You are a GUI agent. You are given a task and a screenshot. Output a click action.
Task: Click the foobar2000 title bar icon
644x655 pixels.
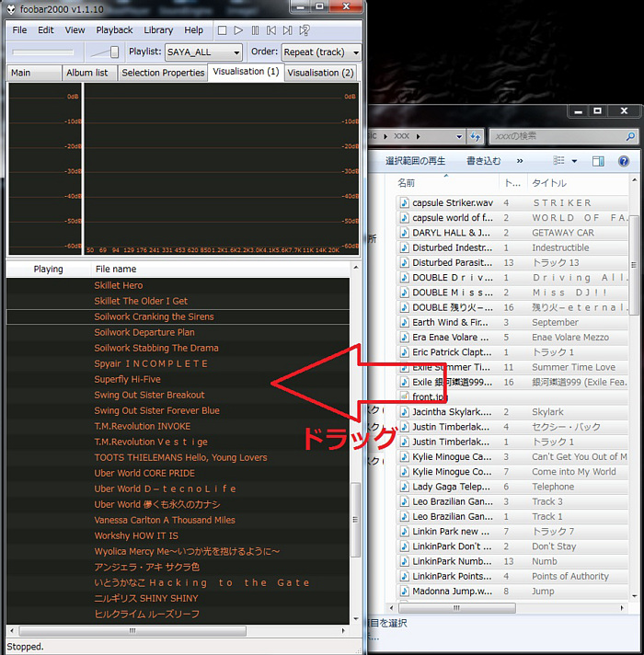pyautogui.click(x=11, y=9)
